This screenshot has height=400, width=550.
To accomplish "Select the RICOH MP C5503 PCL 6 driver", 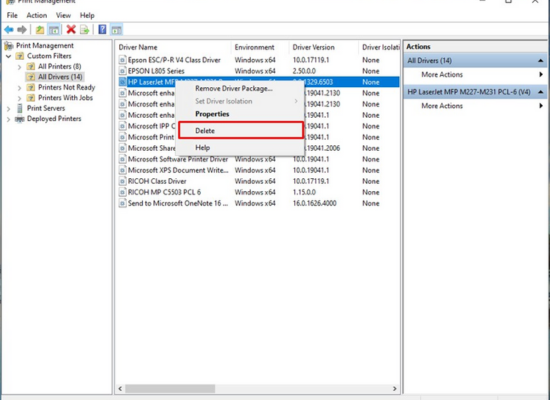I will [x=164, y=192].
